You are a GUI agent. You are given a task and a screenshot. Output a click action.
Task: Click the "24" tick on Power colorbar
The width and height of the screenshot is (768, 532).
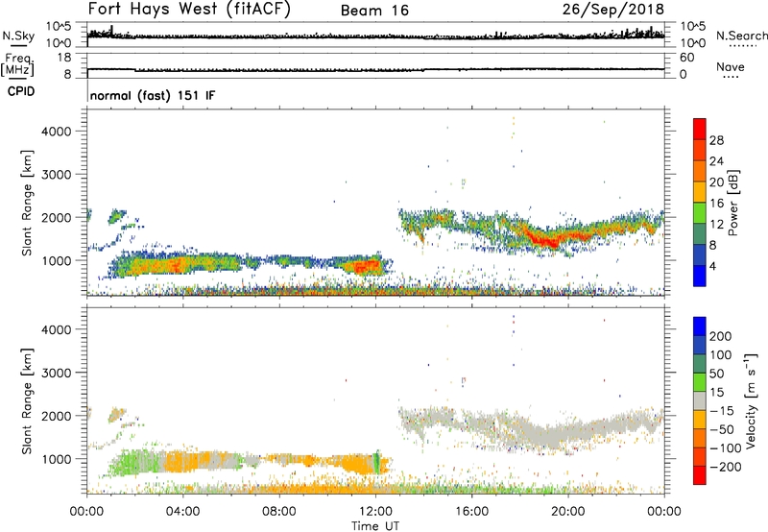pyautogui.click(x=716, y=161)
